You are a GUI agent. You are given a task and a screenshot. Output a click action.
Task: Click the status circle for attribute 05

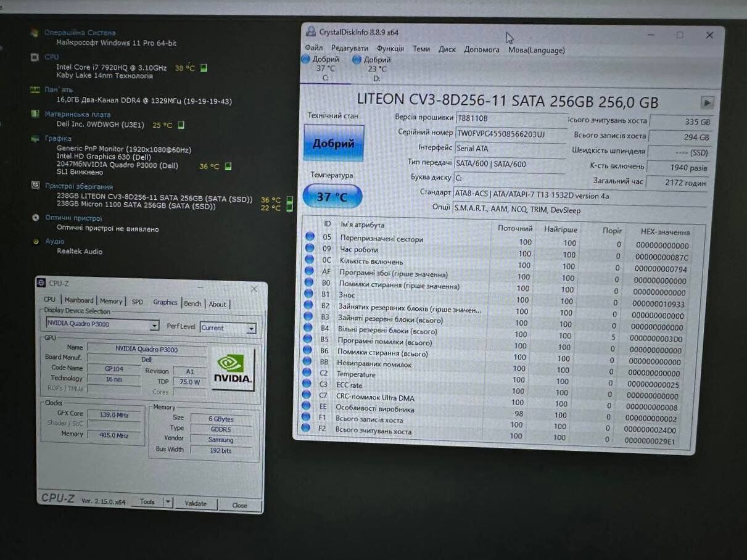point(309,236)
